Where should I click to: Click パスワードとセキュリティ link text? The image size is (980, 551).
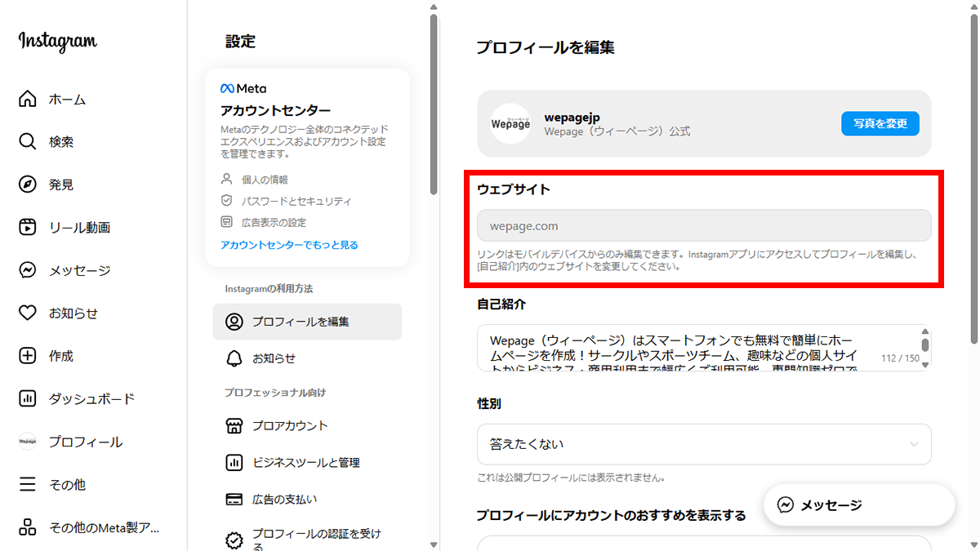[296, 201]
